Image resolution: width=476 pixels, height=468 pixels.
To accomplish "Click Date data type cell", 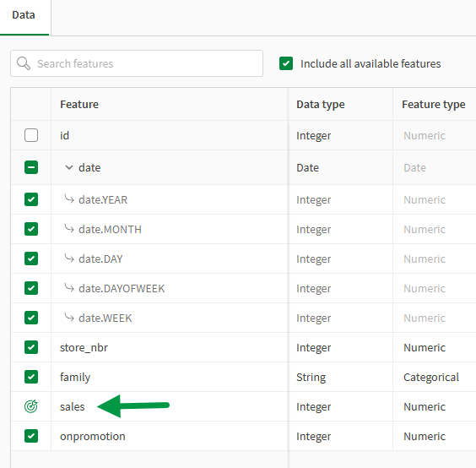I will pyautogui.click(x=307, y=167).
